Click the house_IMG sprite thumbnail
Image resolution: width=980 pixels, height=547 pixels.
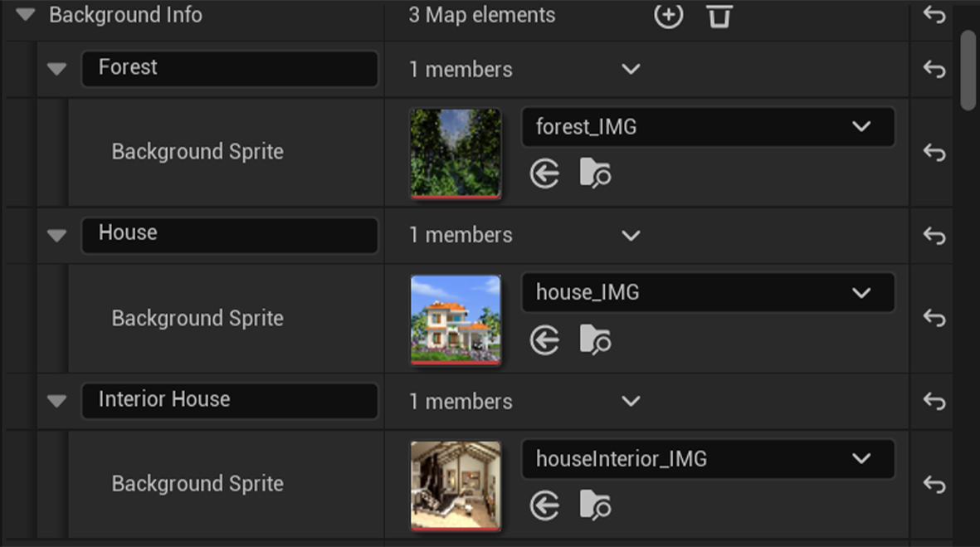coord(456,319)
